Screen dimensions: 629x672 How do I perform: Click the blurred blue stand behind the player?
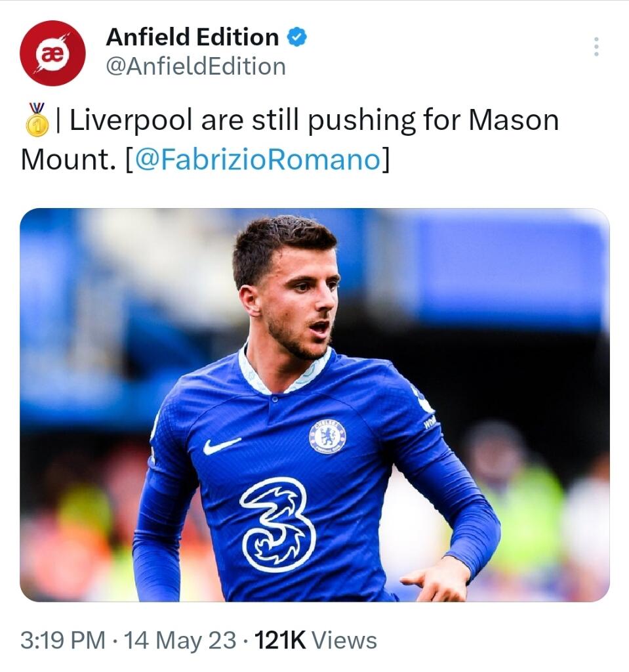pyautogui.click(x=505, y=269)
